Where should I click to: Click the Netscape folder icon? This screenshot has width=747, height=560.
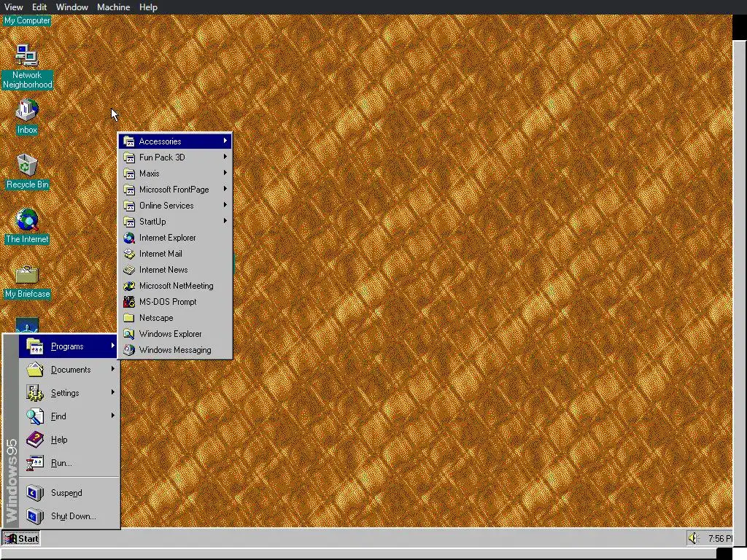coord(129,318)
